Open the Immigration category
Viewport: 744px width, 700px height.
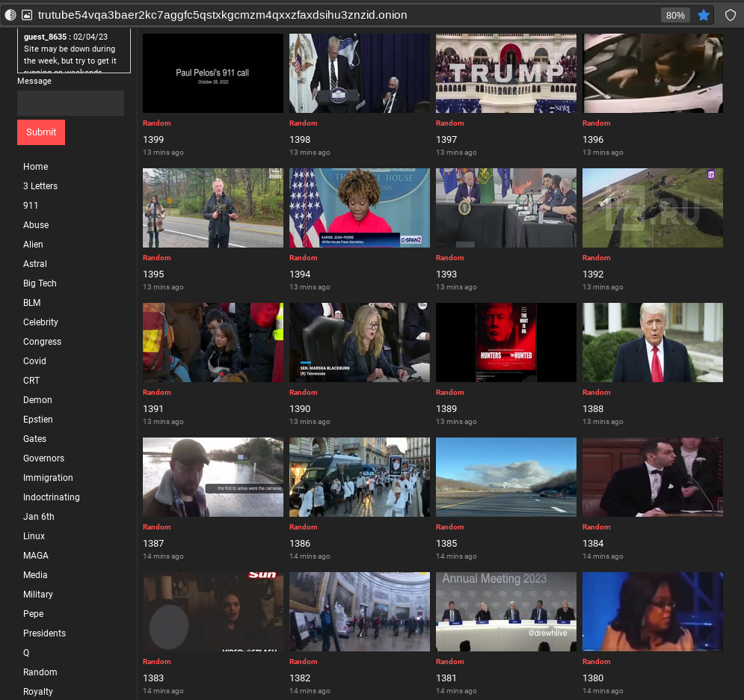48,478
